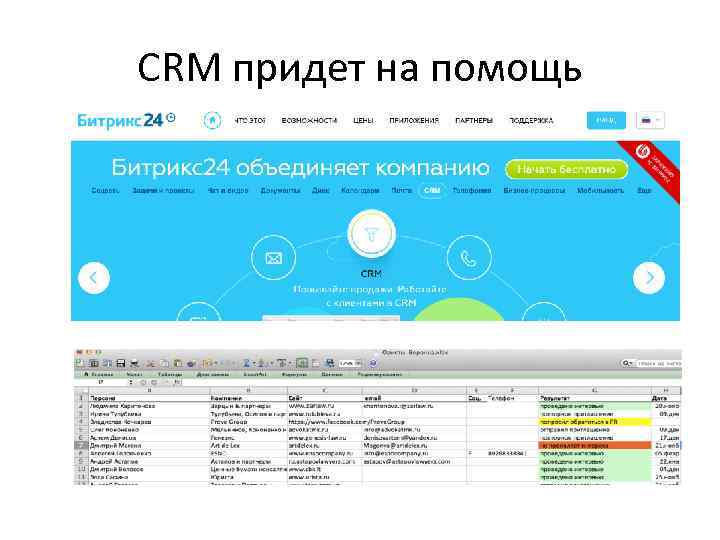720x540 pixels.
Task: Click the facebook.com/ProveGroup link cell
Action: [x=347, y=422]
